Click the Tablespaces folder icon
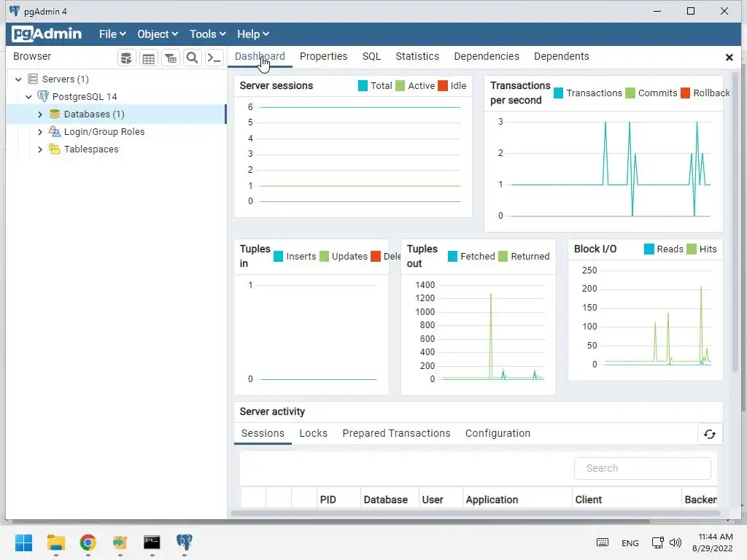This screenshot has width=747, height=560. [55, 149]
